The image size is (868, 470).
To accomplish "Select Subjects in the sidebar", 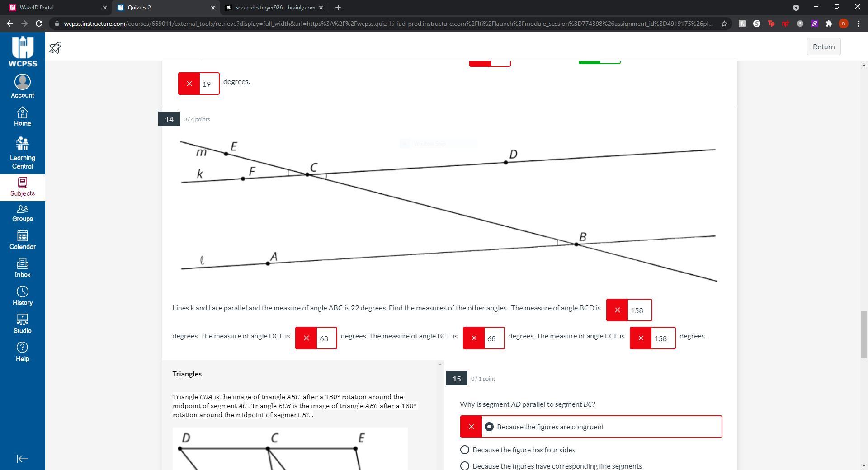I will (22, 187).
